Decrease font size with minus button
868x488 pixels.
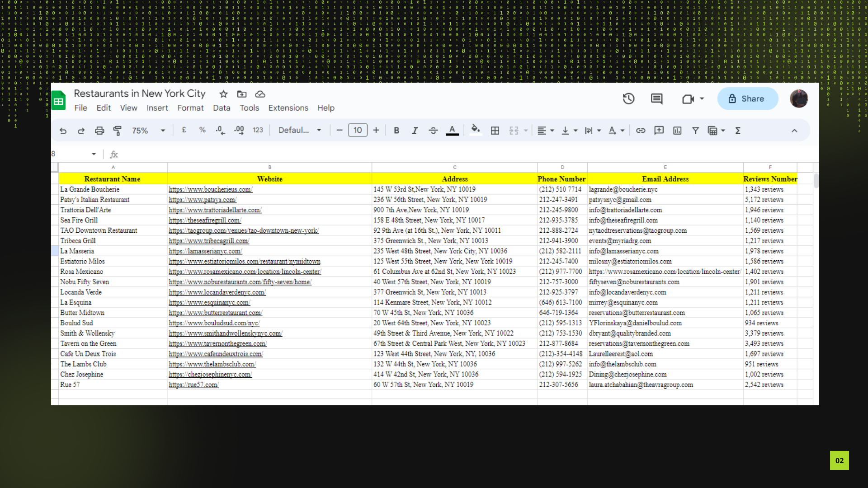click(340, 130)
